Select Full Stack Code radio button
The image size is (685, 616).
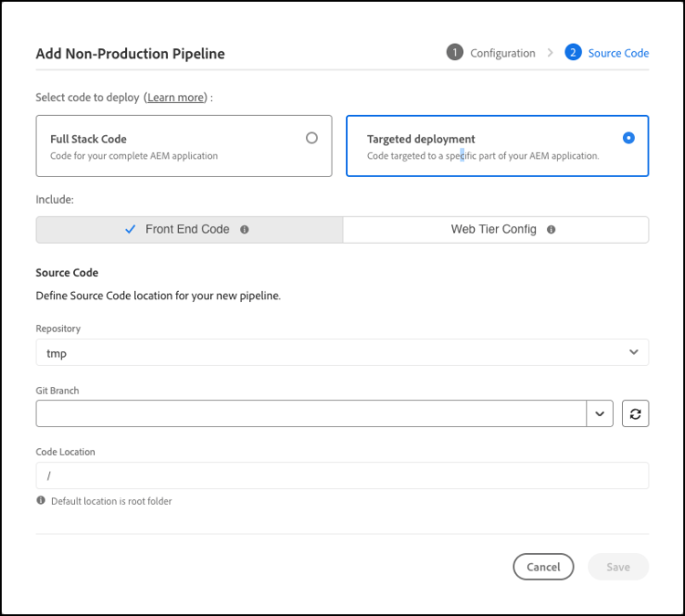[x=312, y=138]
